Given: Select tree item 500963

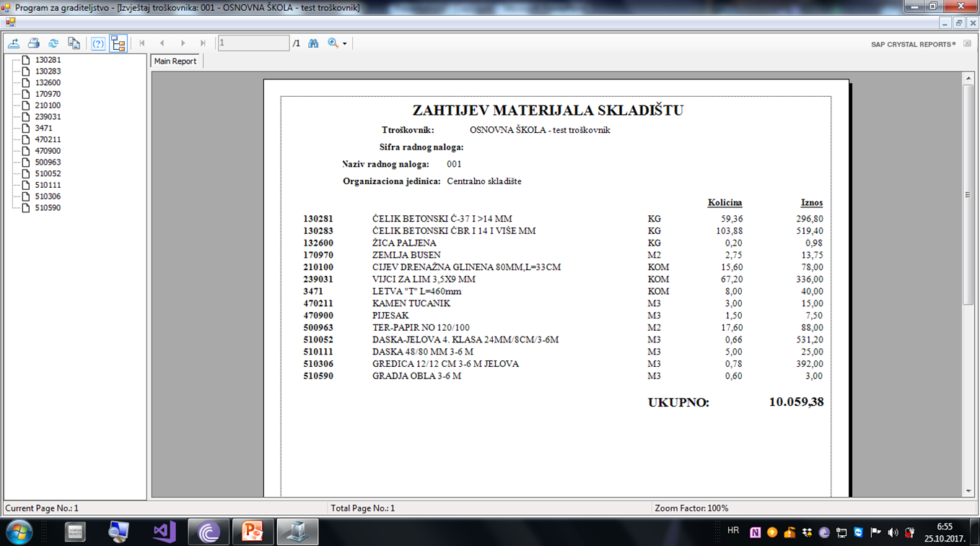Looking at the screenshot, I should pos(48,162).
